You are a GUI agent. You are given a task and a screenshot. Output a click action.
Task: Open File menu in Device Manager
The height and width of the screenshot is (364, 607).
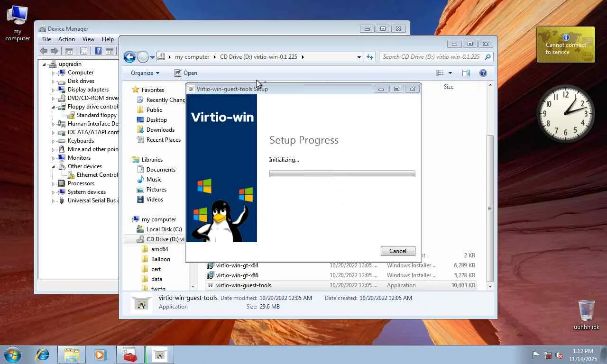[x=46, y=39]
